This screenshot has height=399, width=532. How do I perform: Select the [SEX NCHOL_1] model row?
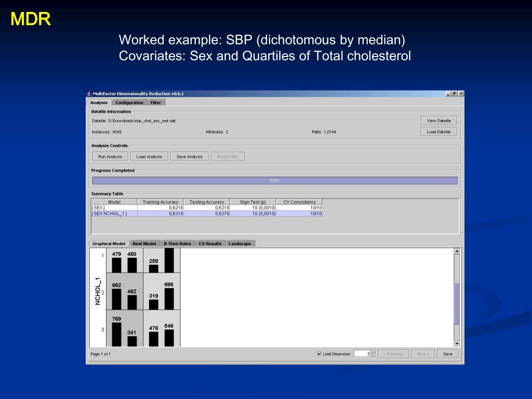tap(114, 214)
